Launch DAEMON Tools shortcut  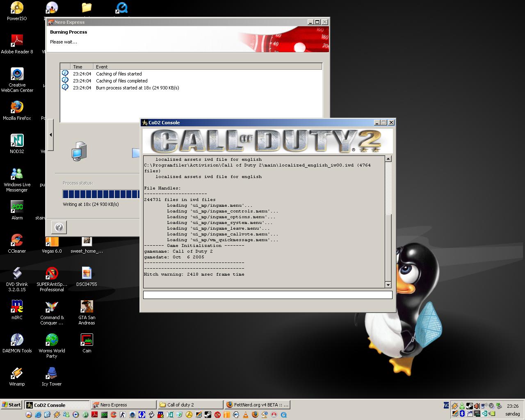point(17,340)
